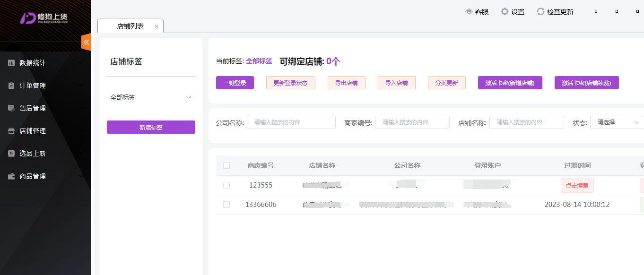Focus the 公司名称 search input
The width and height of the screenshot is (644, 275).
pos(291,122)
